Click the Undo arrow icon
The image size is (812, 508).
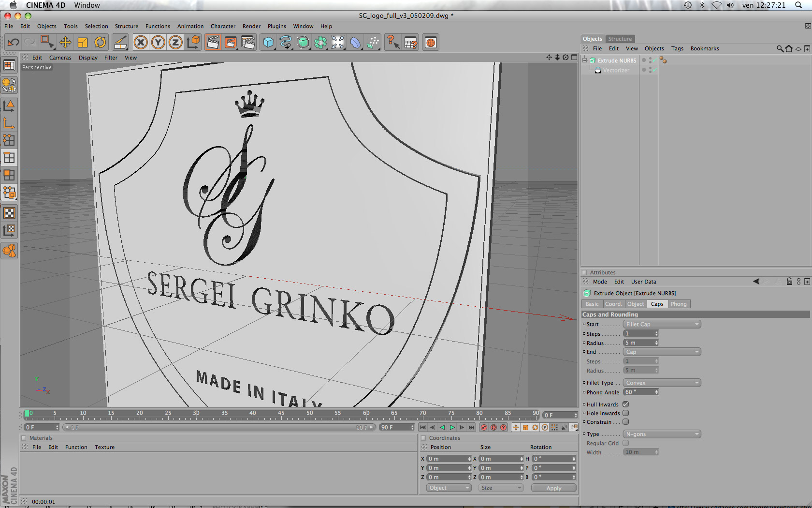[13, 43]
